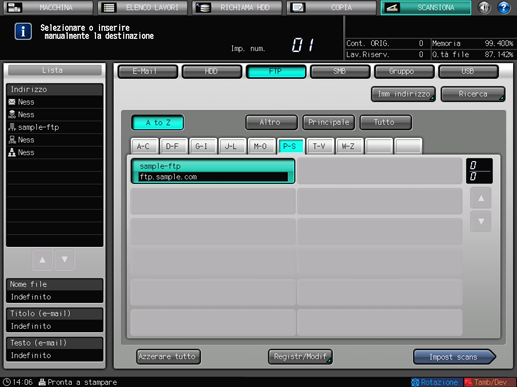Open Registr/Modif register edit
517x387 pixels.
(300, 357)
